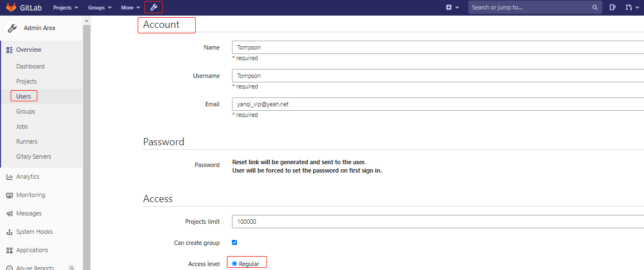Open Gitaly Servers link
Image resolution: width=644 pixels, height=270 pixels.
[x=33, y=156]
